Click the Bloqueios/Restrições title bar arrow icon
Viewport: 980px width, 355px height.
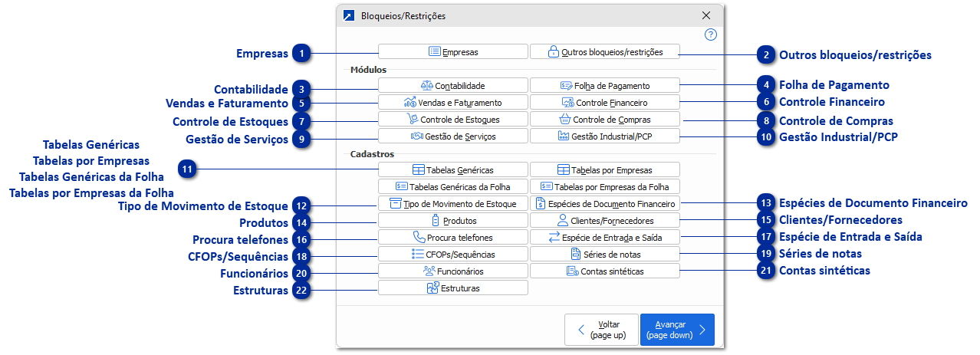tap(349, 15)
